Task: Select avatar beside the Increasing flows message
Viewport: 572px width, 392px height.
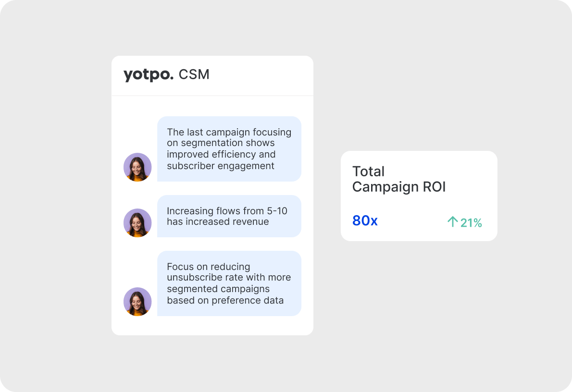Action: coord(137,223)
